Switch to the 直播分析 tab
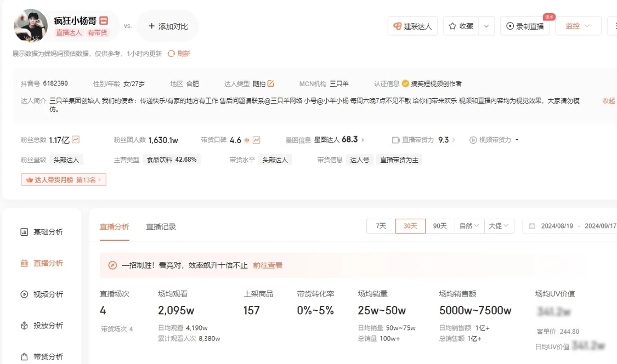 coord(115,226)
